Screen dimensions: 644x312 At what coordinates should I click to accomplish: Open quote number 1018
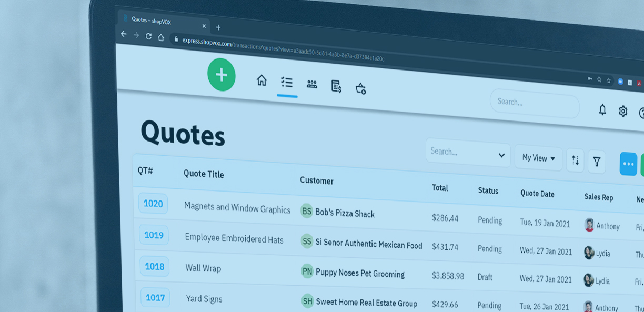click(155, 267)
